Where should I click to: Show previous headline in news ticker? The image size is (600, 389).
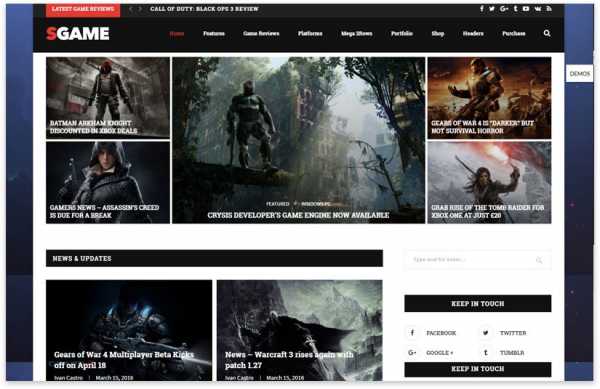pos(130,8)
